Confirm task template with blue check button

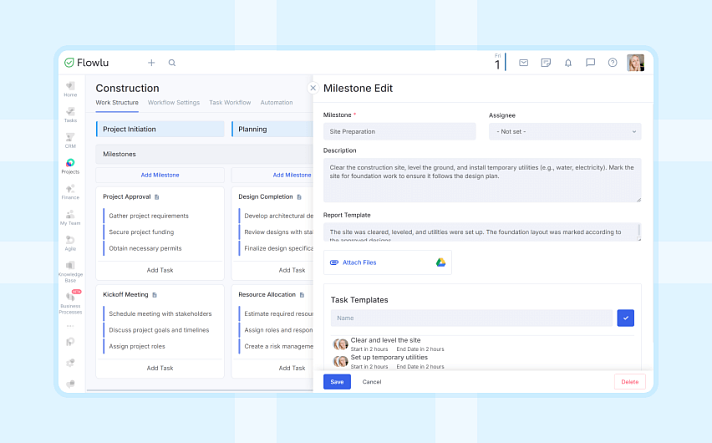pyautogui.click(x=625, y=318)
